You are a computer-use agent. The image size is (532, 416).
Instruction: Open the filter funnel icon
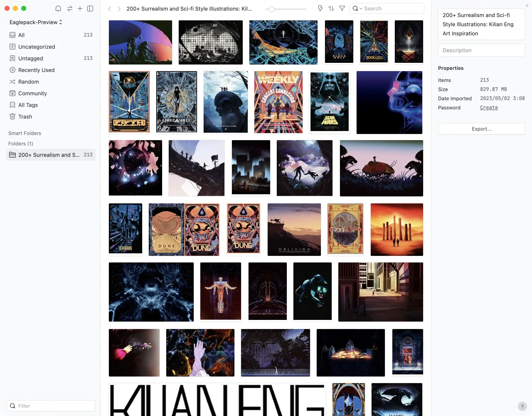[x=342, y=8]
